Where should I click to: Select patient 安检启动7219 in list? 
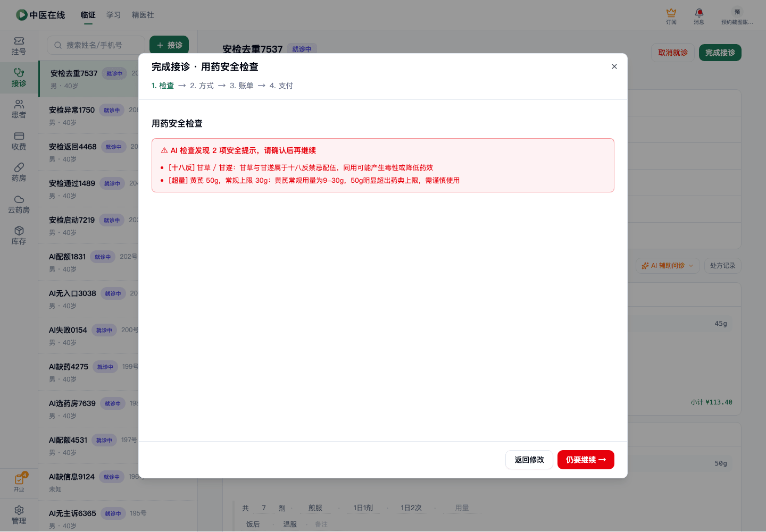click(x=88, y=225)
